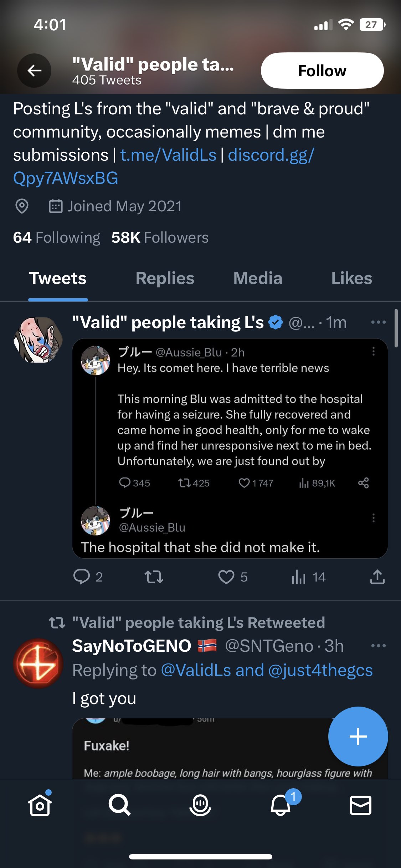Open the Home tab icon

[40, 805]
